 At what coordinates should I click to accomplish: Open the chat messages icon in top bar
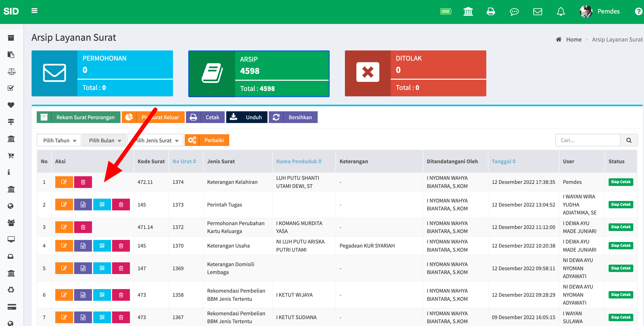coord(514,11)
